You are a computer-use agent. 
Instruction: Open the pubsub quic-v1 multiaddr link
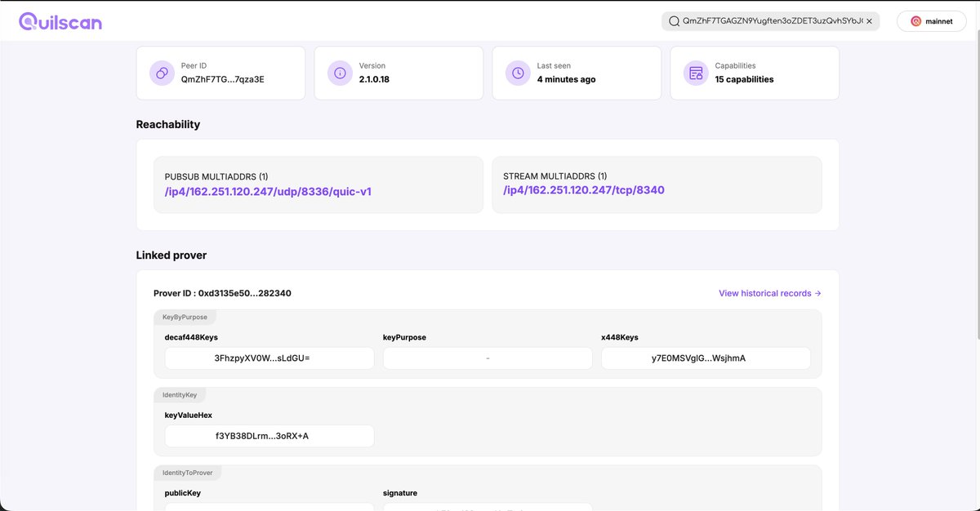click(268, 190)
